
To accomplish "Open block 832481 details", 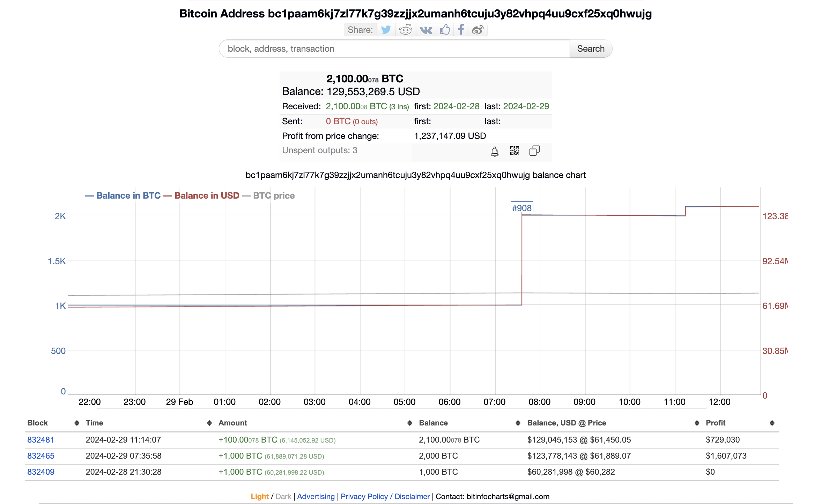I will [40, 439].
